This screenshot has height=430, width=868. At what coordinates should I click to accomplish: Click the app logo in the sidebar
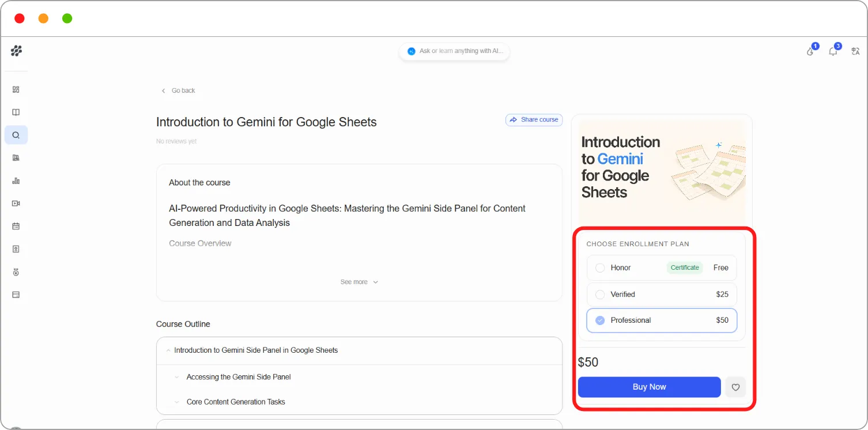pyautogui.click(x=16, y=51)
